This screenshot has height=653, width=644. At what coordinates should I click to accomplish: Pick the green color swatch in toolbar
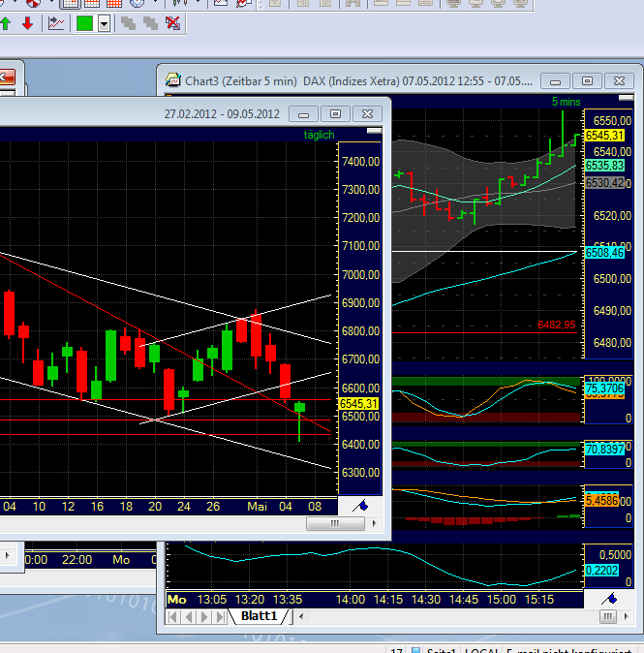coord(84,24)
